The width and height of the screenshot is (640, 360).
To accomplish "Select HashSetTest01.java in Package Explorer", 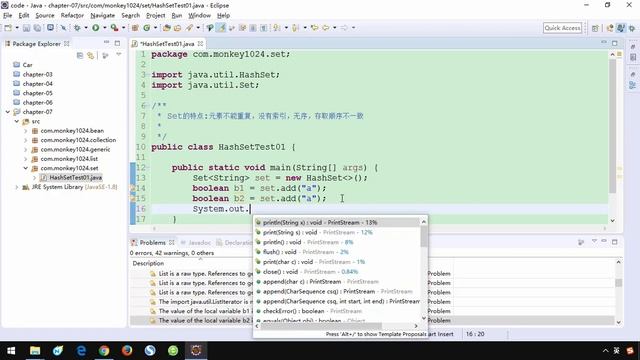I will coord(76,178).
